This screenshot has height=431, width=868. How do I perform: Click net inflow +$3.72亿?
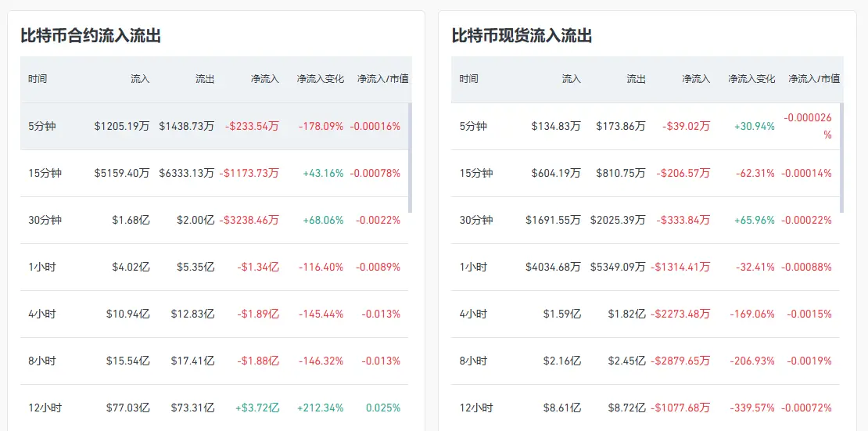click(257, 408)
